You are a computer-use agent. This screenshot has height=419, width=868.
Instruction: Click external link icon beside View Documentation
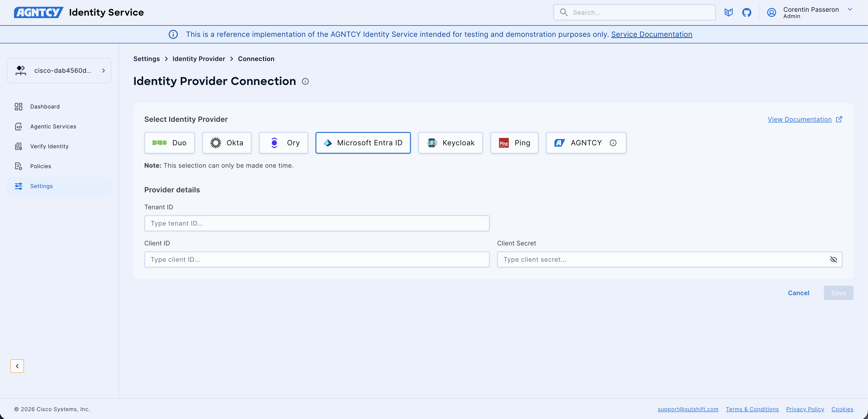(839, 119)
